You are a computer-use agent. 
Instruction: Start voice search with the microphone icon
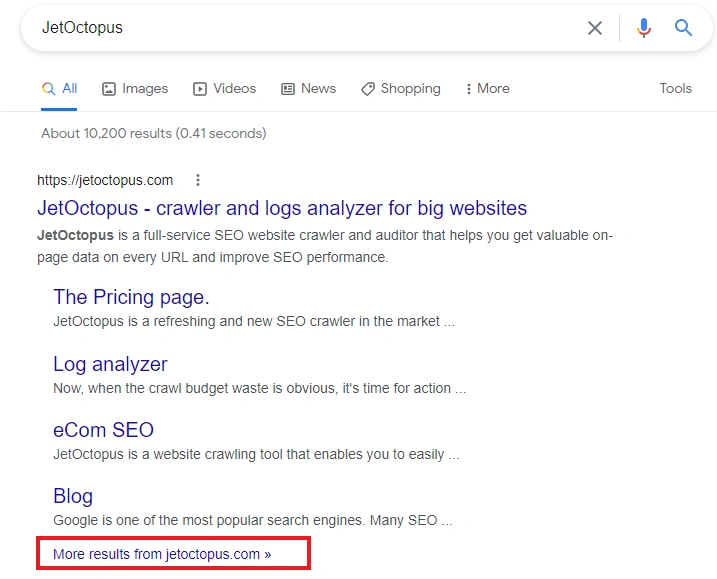(643, 28)
